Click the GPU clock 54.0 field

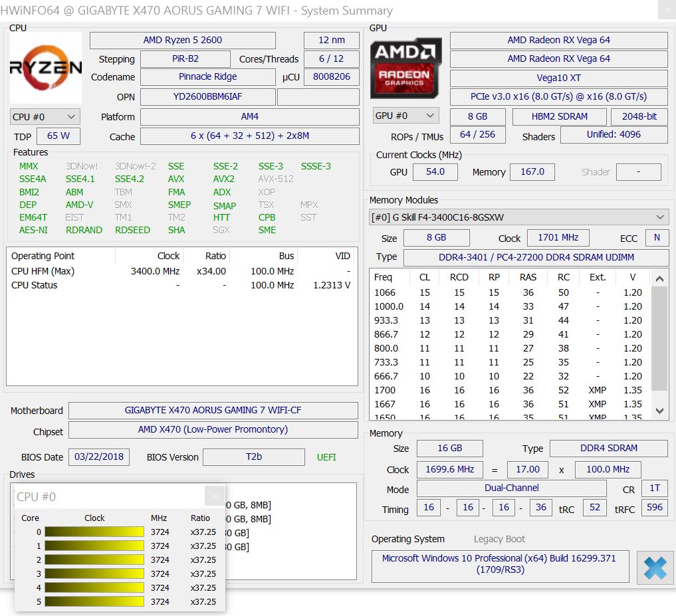(435, 172)
